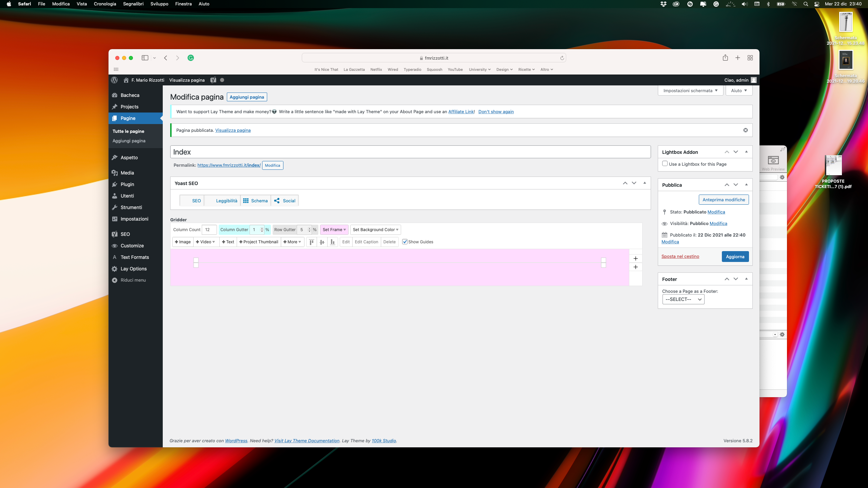This screenshot has height=488, width=868.
Task: Click the WordPress logo in admin bar
Action: (x=115, y=80)
